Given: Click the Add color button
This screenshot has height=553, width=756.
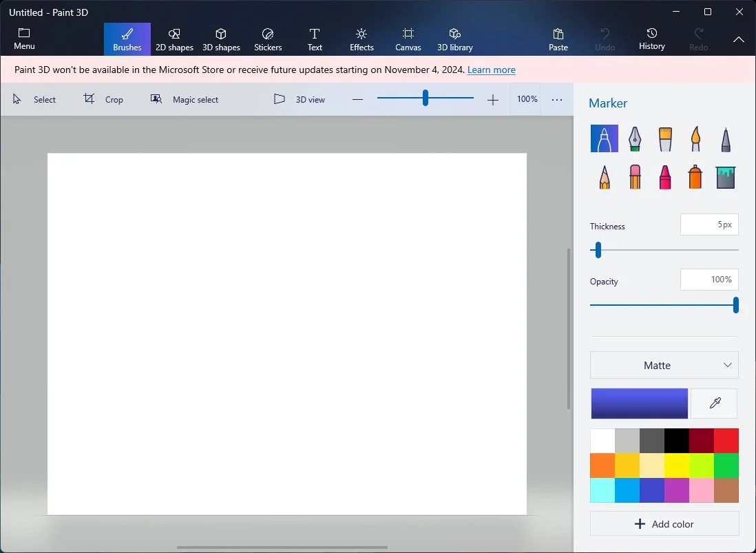Looking at the screenshot, I should [664, 523].
